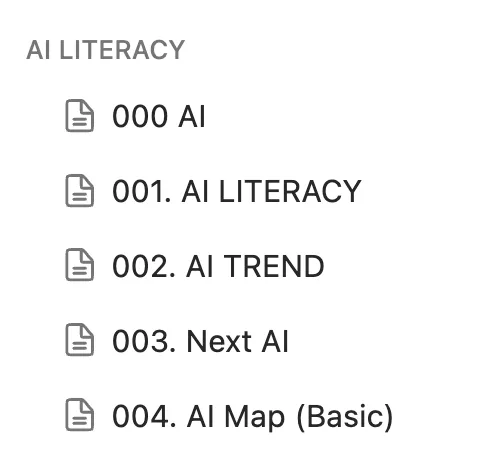Go to the AI TREND document title

pyautogui.click(x=255, y=266)
